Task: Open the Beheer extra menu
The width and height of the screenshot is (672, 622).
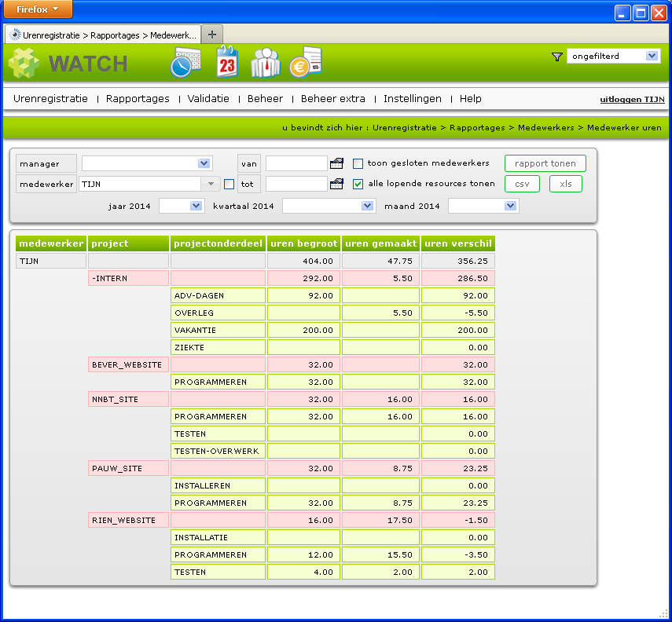Action: click(x=333, y=98)
